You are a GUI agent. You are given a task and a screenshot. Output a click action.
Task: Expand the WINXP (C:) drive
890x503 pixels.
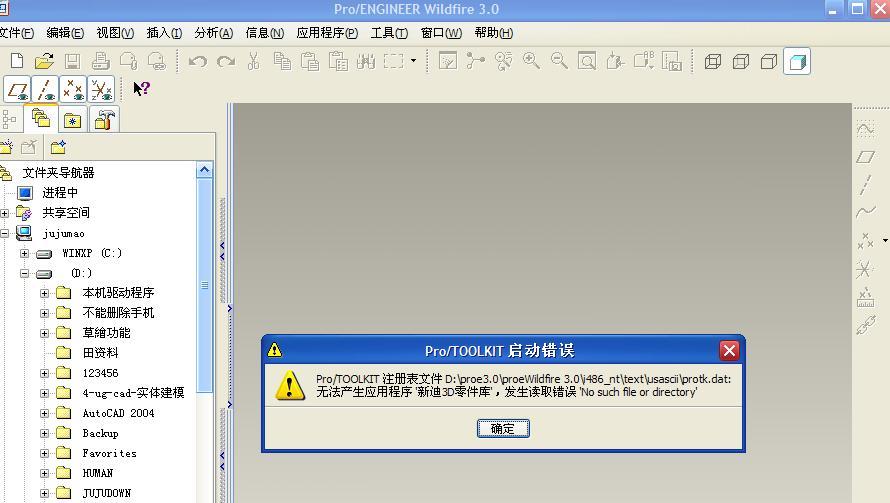[24, 253]
